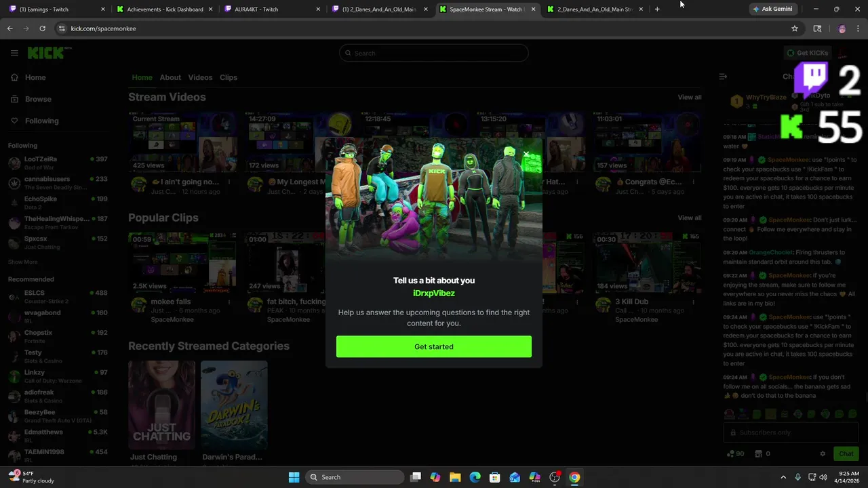Click the Ask Gemini button
This screenshot has height=488, width=868.
point(772,9)
